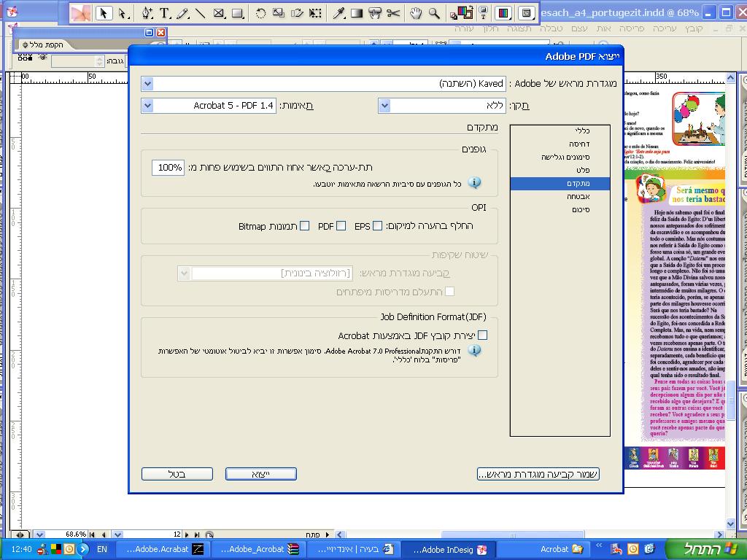Select מתקדם (Advanced) in the category list

click(x=560, y=183)
